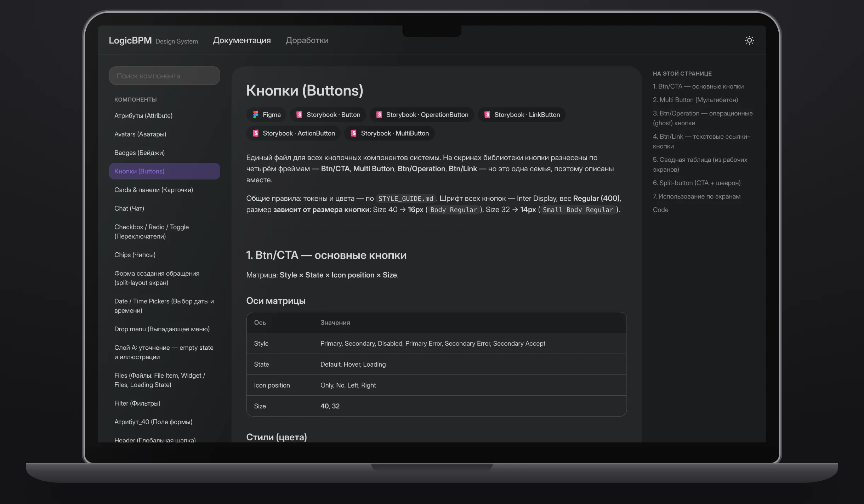
Task: Select Атрибут_40 (Поле формы) item
Action: coord(164,422)
